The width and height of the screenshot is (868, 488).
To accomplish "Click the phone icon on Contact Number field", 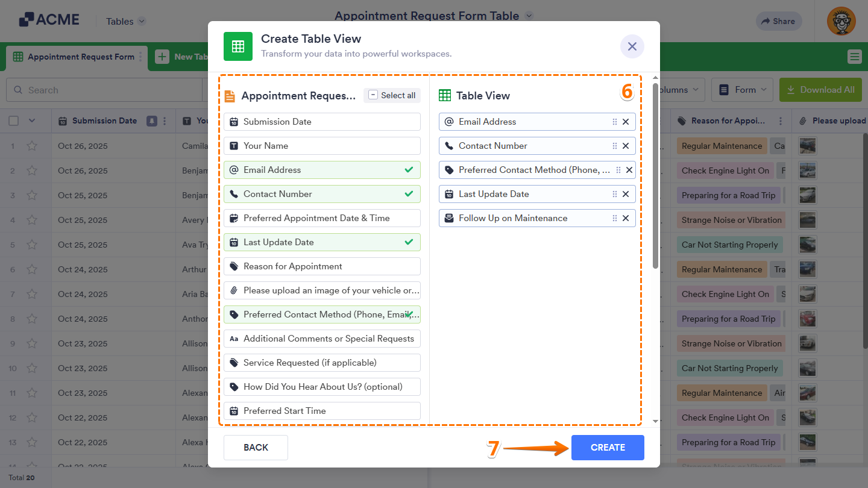I will [x=234, y=194].
